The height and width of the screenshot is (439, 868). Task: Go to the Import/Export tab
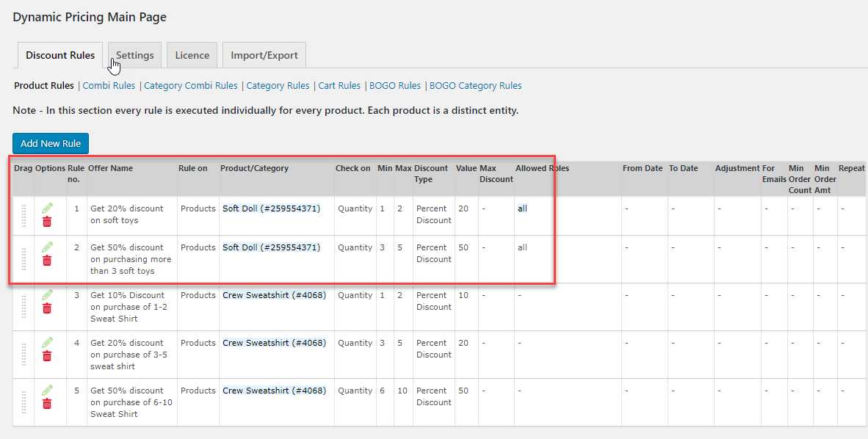point(264,55)
